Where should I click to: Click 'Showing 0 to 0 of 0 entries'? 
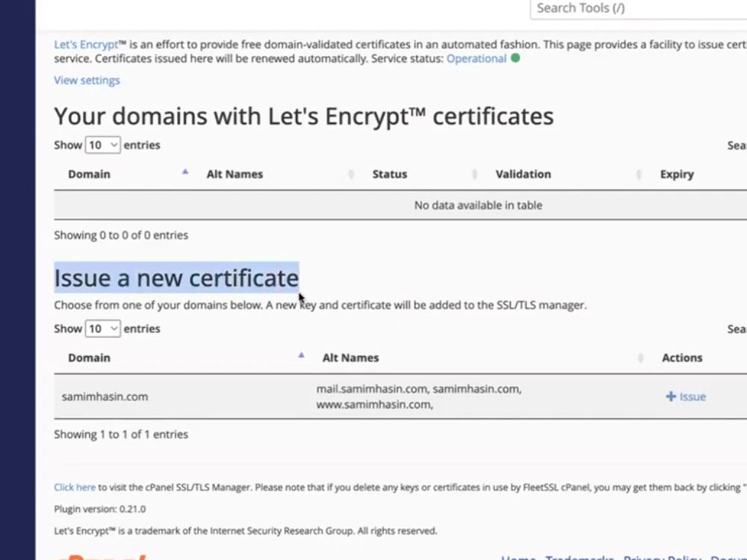[x=121, y=235]
